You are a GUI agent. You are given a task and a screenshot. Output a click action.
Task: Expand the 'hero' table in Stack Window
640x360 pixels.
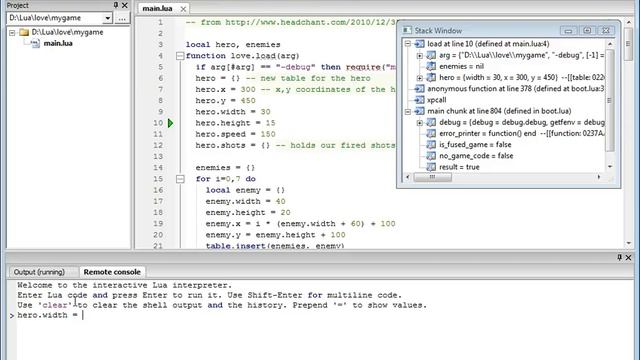(419, 78)
